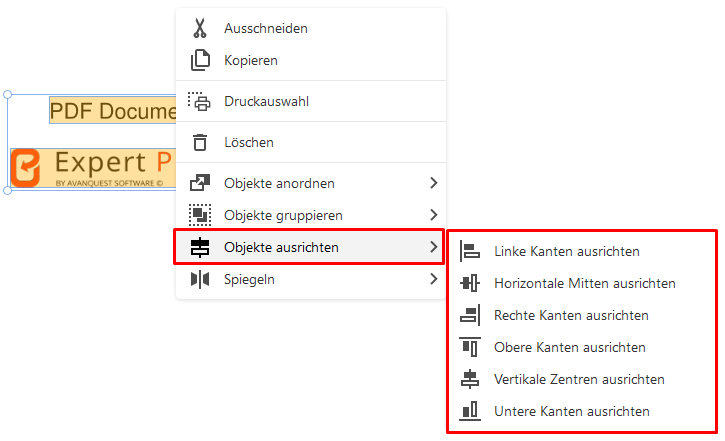
Task: Expand the Objekte anordnen submenu arrow
Action: 433,183
